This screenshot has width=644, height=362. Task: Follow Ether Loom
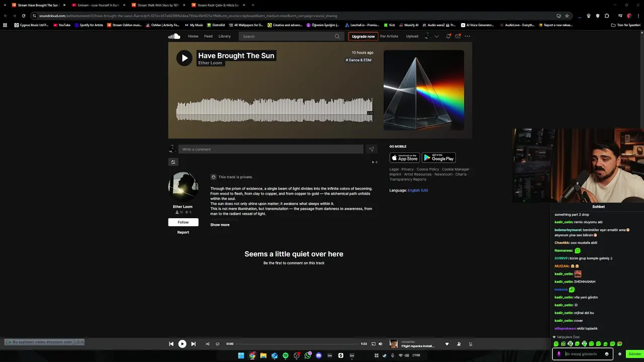click(x=183, y=222)
